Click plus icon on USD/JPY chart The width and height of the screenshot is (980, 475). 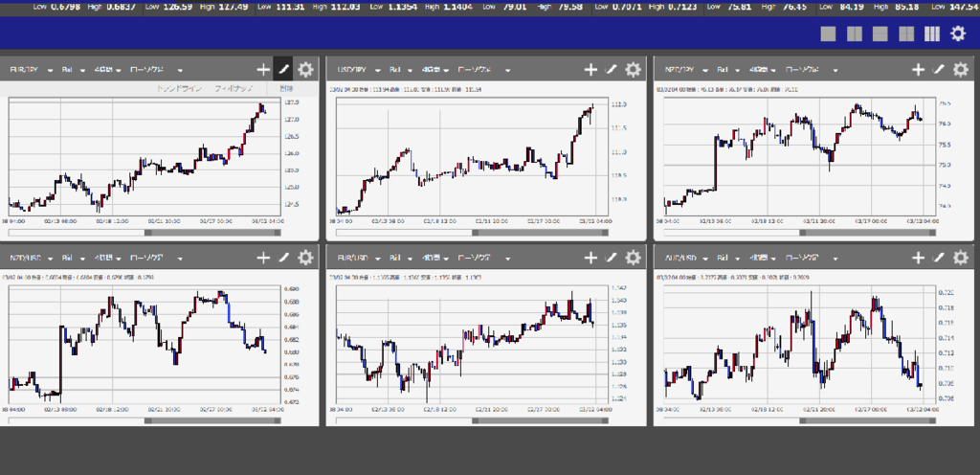click(x=590, y=69)
